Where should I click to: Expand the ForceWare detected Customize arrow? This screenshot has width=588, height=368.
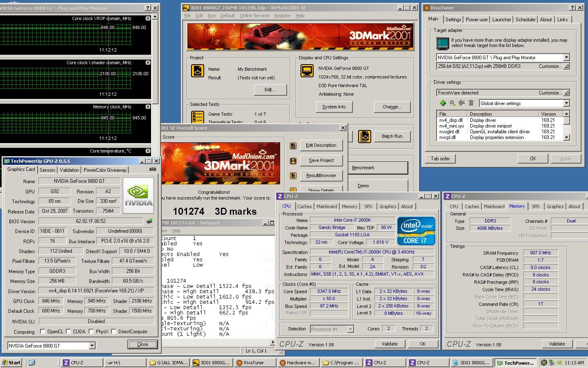pos(566,93)
